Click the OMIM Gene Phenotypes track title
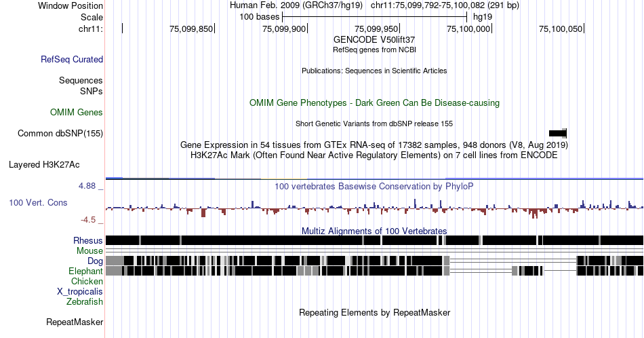The image size is (644, 338). tap(374, 102)
